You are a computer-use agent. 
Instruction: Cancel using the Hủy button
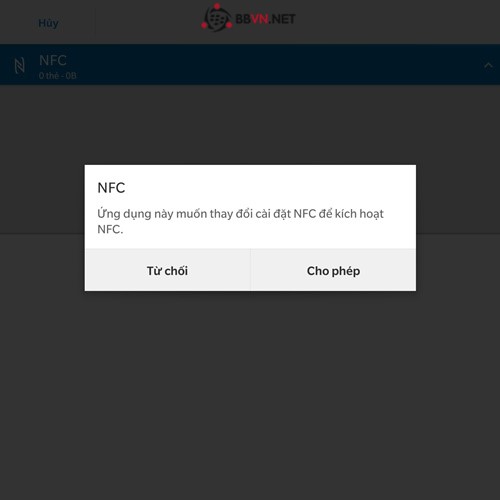tap(48, 23)
